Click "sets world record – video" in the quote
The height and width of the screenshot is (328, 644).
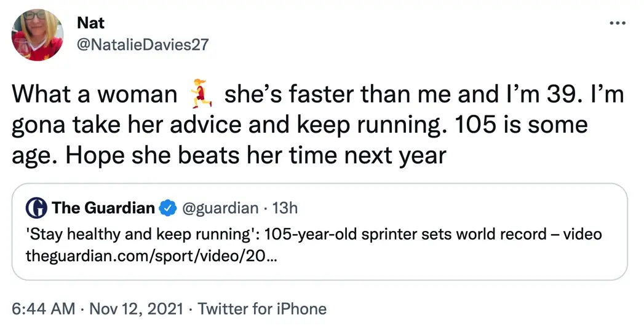520,235
